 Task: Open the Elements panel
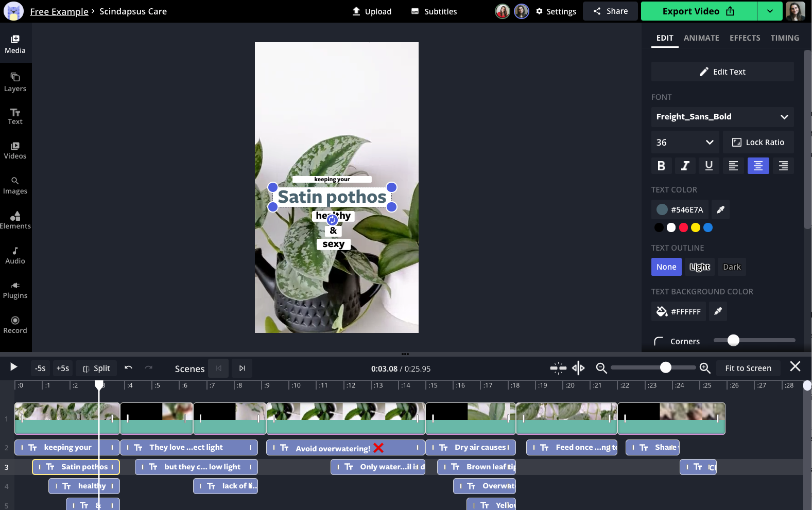(15, 220)
